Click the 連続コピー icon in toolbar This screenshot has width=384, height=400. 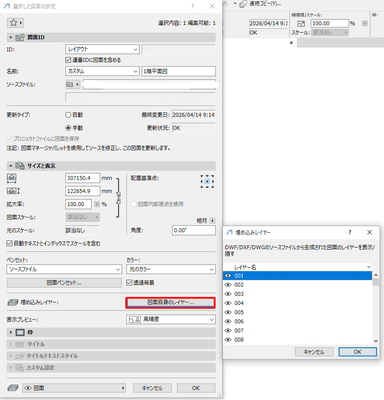click(x=243, y=4)
